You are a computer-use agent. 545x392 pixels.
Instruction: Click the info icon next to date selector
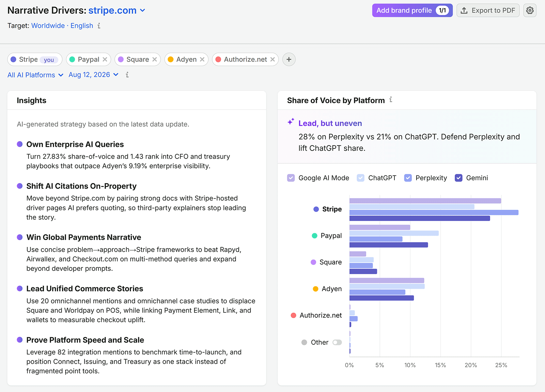click(x=127, y=75)
